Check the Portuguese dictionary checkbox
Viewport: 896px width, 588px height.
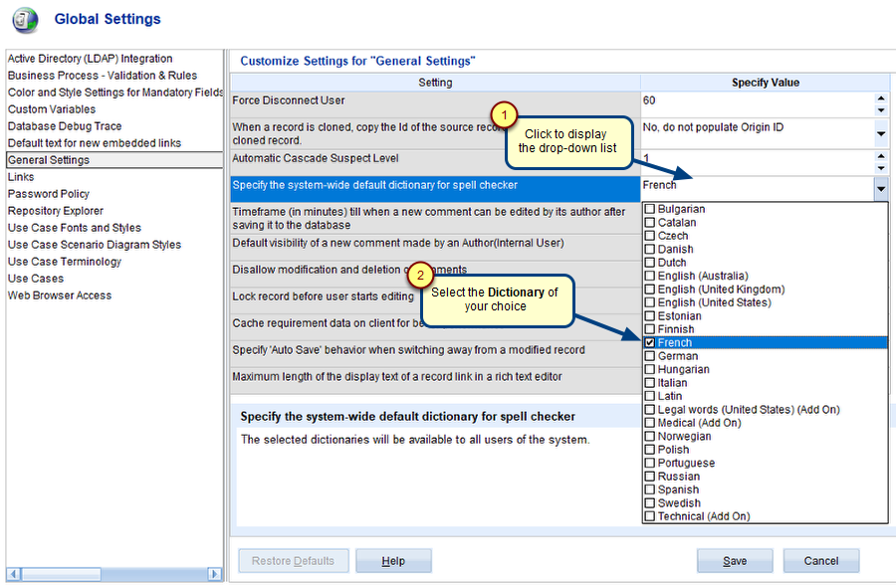pyautogui.click(x=650, y=463)
